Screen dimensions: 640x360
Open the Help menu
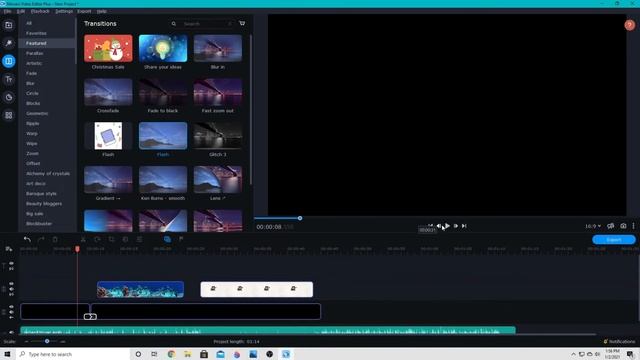[x=102, y=11]
